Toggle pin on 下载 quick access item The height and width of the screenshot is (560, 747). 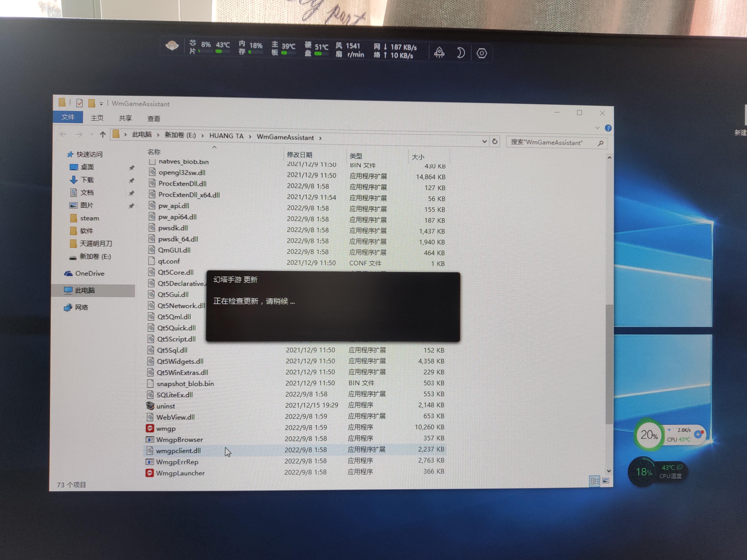pos(132,180)
